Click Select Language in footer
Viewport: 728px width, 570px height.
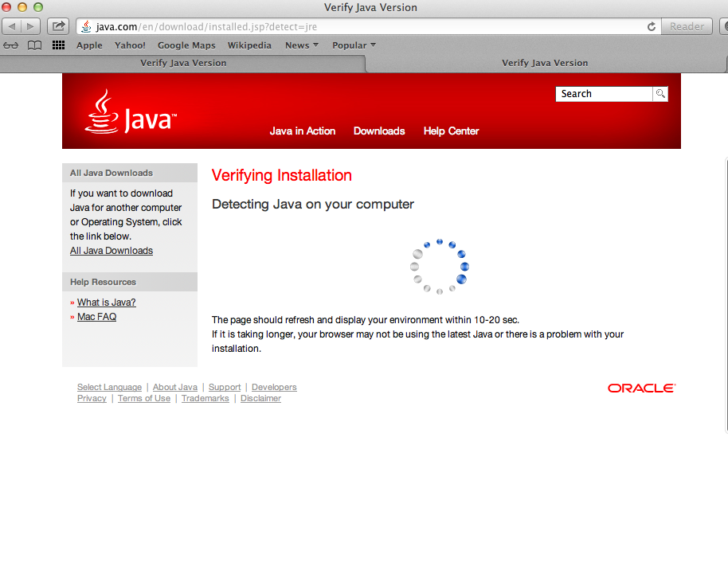(x=110, y=387)
